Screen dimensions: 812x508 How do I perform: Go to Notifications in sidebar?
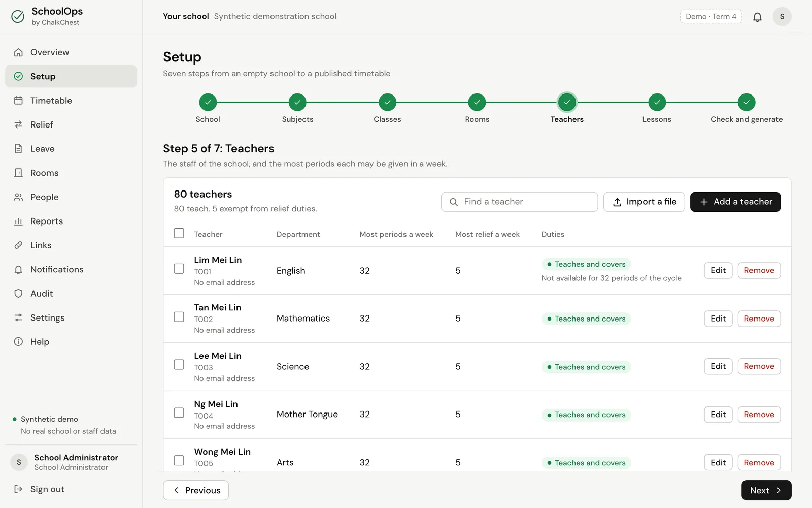click(x=71, y=269)
